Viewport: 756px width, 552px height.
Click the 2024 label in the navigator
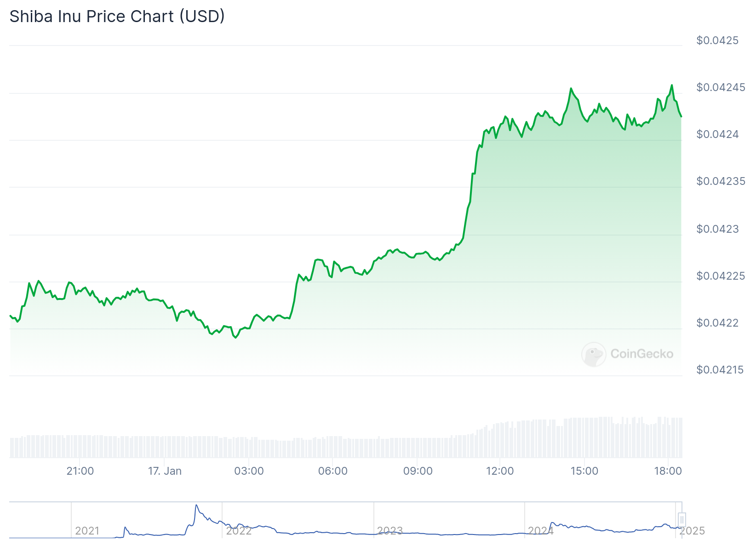tap(541, 531)
